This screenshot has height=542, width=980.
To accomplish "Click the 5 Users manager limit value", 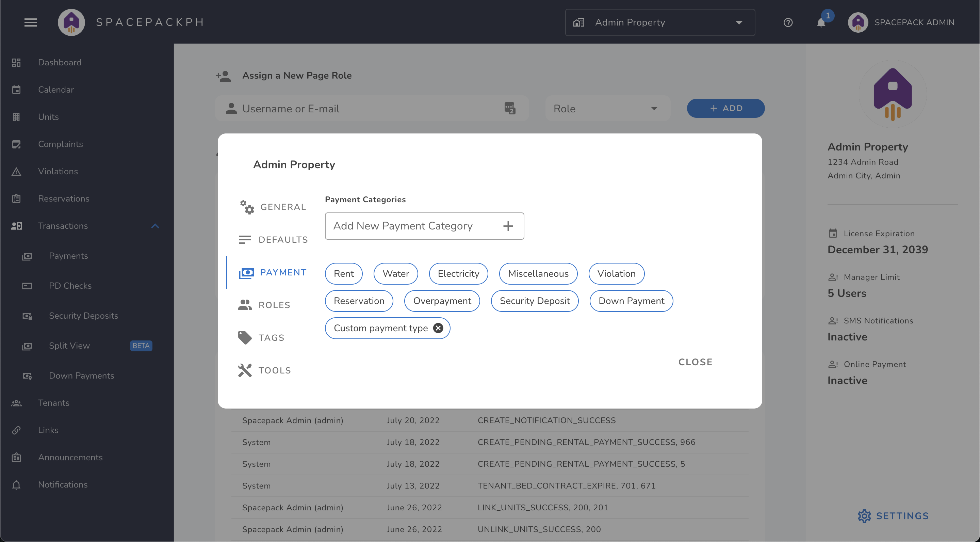I will pos(847,293).
